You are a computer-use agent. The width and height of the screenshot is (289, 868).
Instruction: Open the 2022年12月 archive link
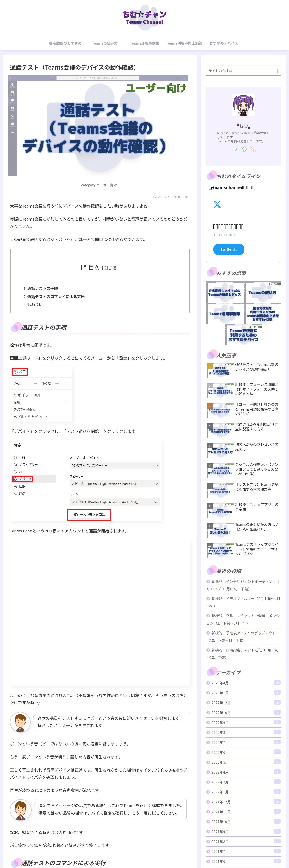coord(244,703)
